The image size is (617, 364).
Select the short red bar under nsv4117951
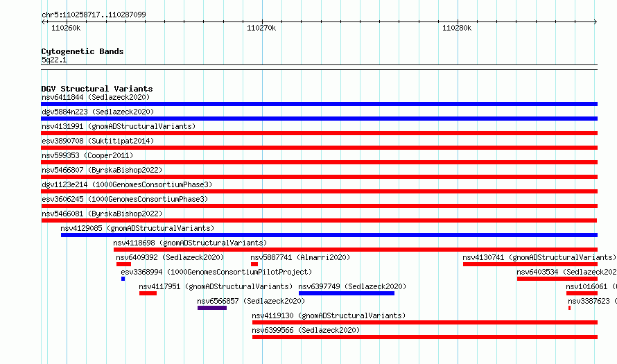pos(148,293)
